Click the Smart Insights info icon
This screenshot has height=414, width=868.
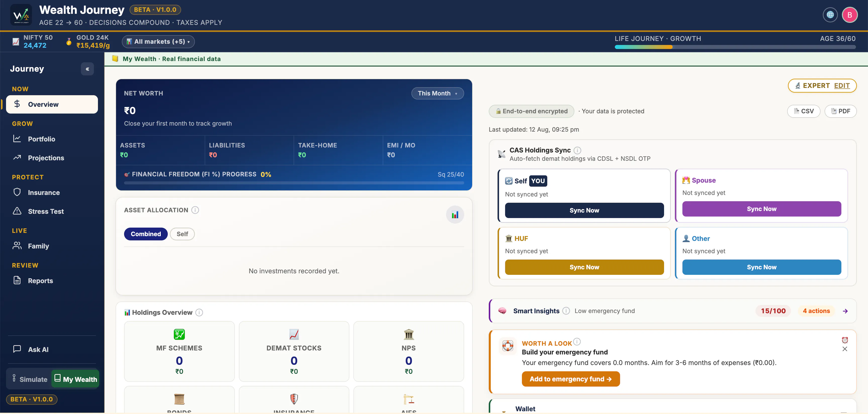566,311
